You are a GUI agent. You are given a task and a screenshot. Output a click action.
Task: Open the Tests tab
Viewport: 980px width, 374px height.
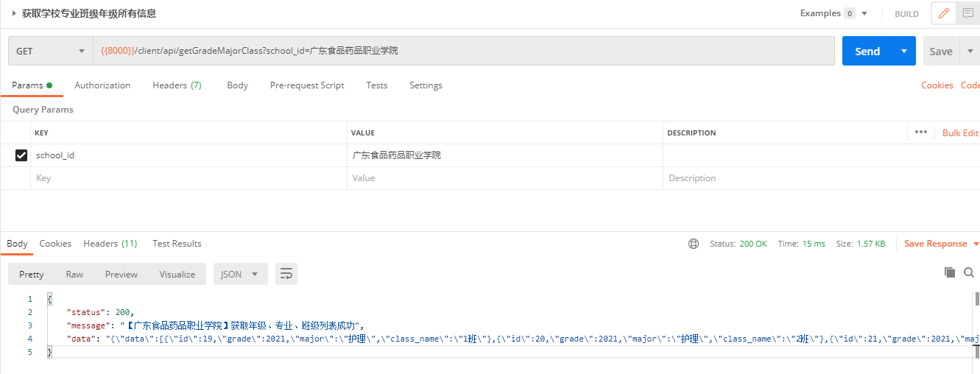point(376,85)
